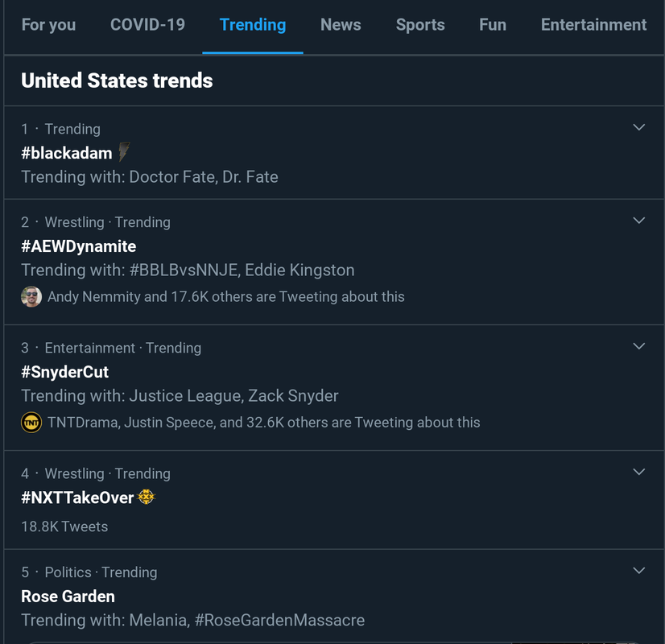This screenshot has width=665, height=644.
Task: Click the Rose Garden trend title
Action: pyautogui.click(x=68, y=597)
